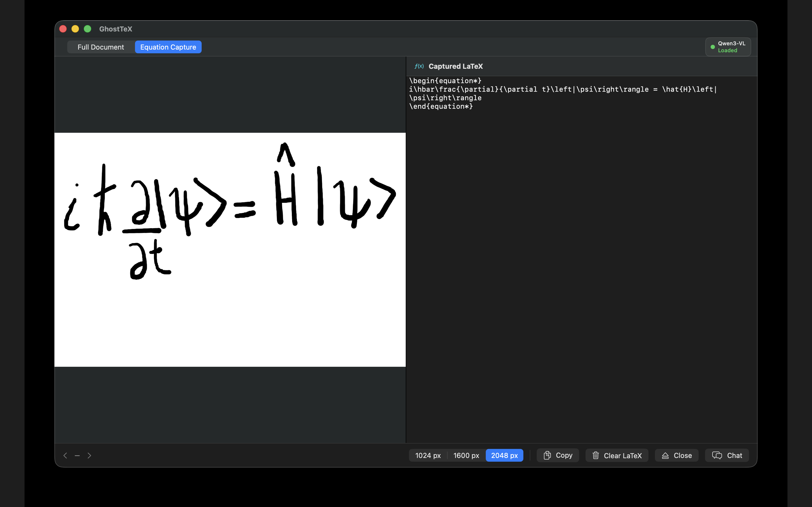This screenshot has width=812, height=507.
Task: Go to next page with right chevron
Action: pyautogui.click(x=89, y=455)
